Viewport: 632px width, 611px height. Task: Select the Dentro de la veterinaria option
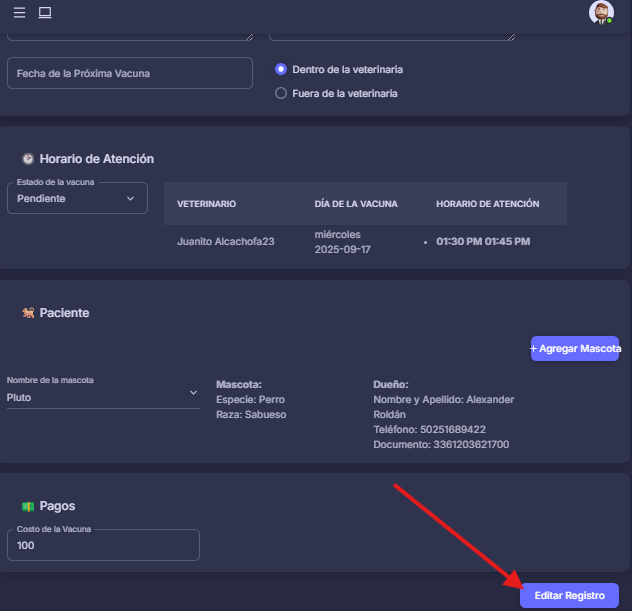click(281, 70)
